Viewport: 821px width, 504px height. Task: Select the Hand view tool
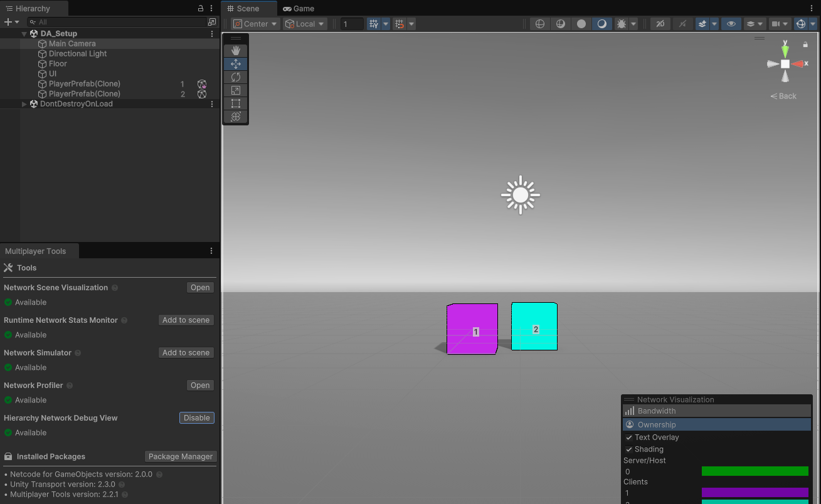pyautogui.click(x=236, y=51)
